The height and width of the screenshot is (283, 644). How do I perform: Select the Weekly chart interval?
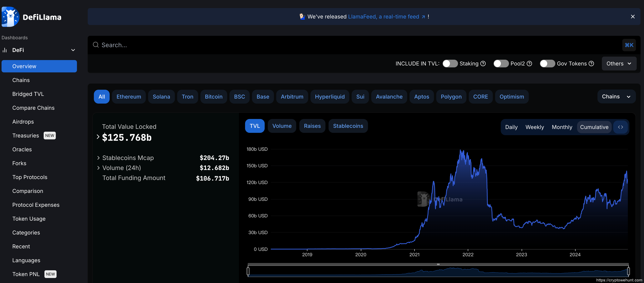[535, 127]
